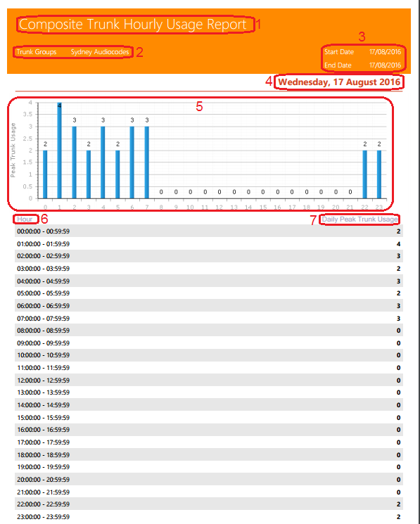Image resolution: width=420 pixels, height=524 pixels.
Task: Select the row 13:00:00 - 13:59:59
Action: pos(209,392)
